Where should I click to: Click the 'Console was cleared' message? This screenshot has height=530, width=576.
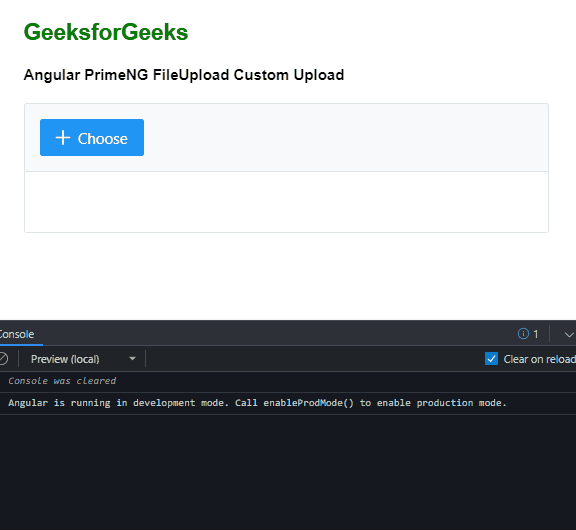pos(62,381)
